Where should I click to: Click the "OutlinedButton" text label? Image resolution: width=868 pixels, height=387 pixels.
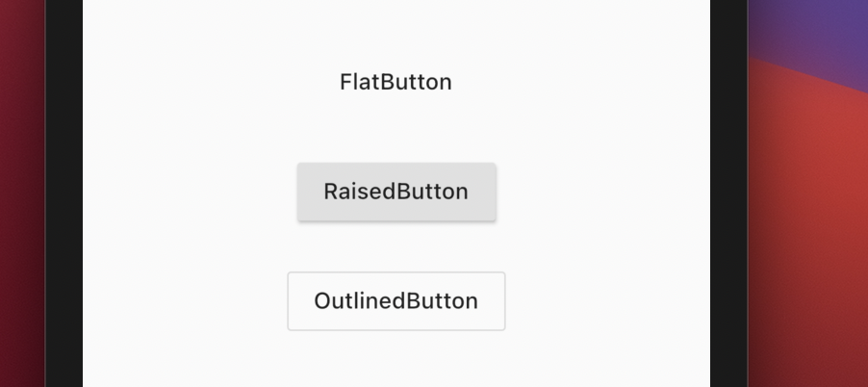[x=396, y=300]
